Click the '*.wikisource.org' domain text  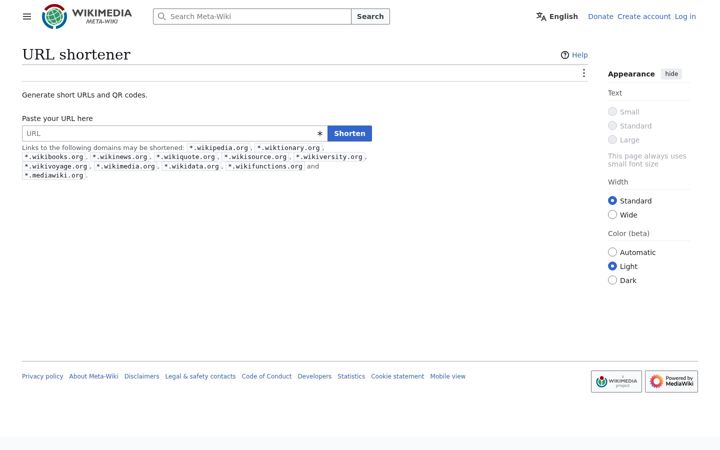(x=255, y=157)
